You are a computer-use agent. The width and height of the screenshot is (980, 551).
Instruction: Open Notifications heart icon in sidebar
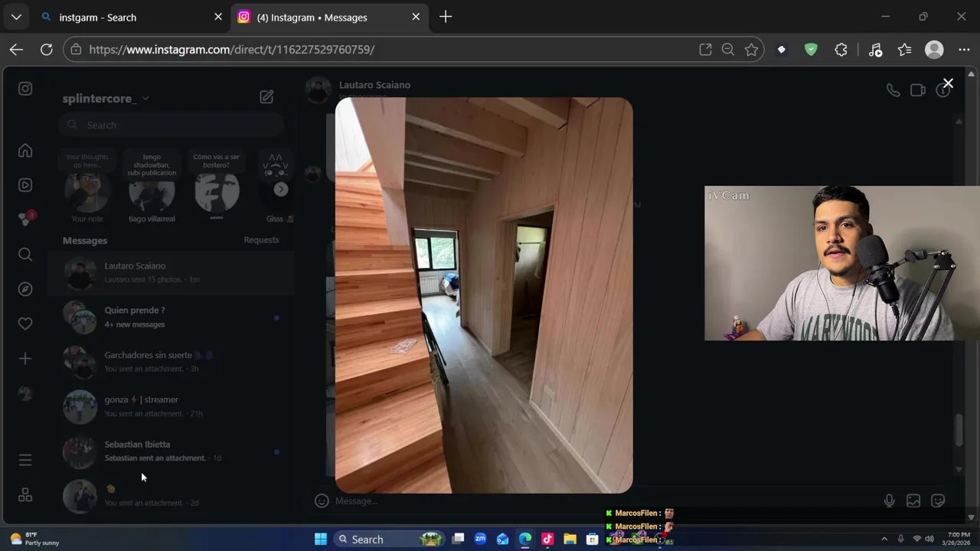(x=25, y=324)
